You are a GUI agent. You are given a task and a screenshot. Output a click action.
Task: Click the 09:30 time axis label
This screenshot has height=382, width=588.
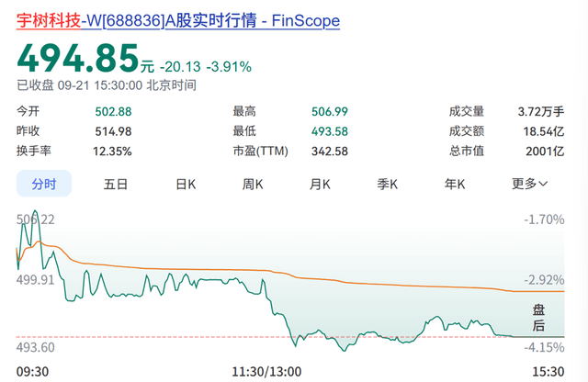click(33, 372)
